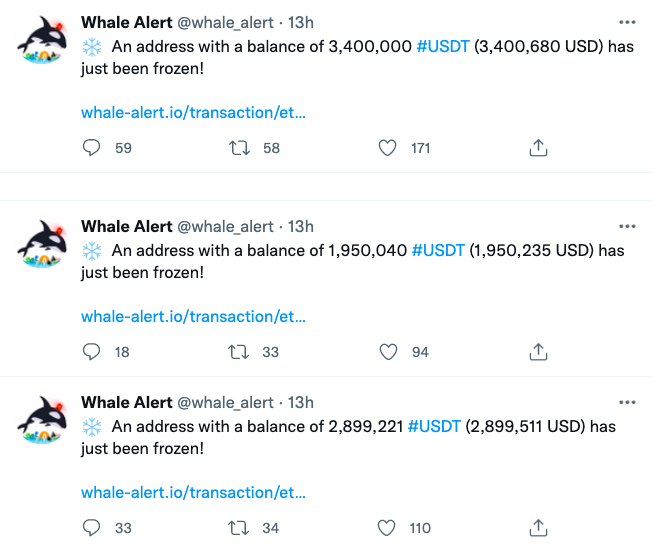This screenshot has height=550, width=653.
Task: Like the tweet with 94 likes
Action: click(x=388, y=352)
